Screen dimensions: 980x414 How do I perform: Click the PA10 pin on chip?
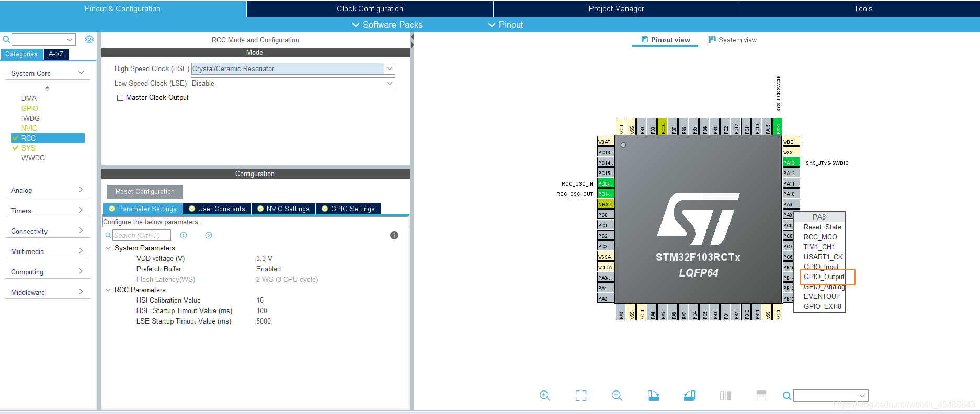click(791, 194)
